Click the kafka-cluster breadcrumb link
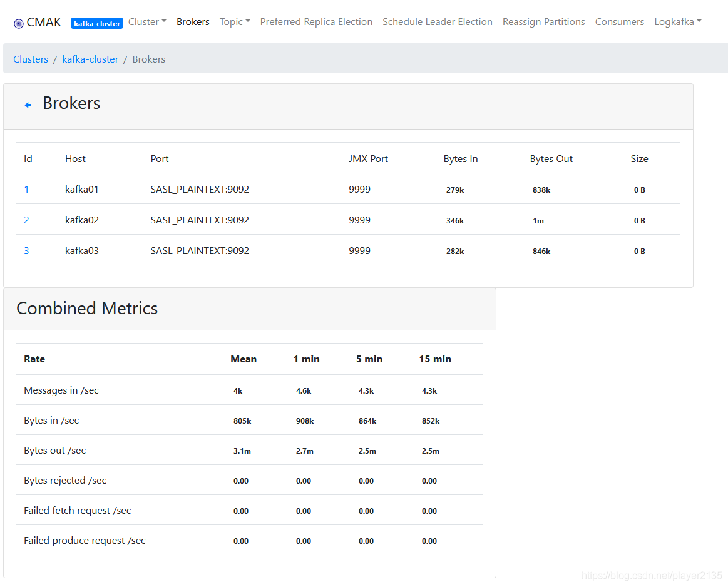Viewport: 728px width, 587px height. [x=90, y=59]
